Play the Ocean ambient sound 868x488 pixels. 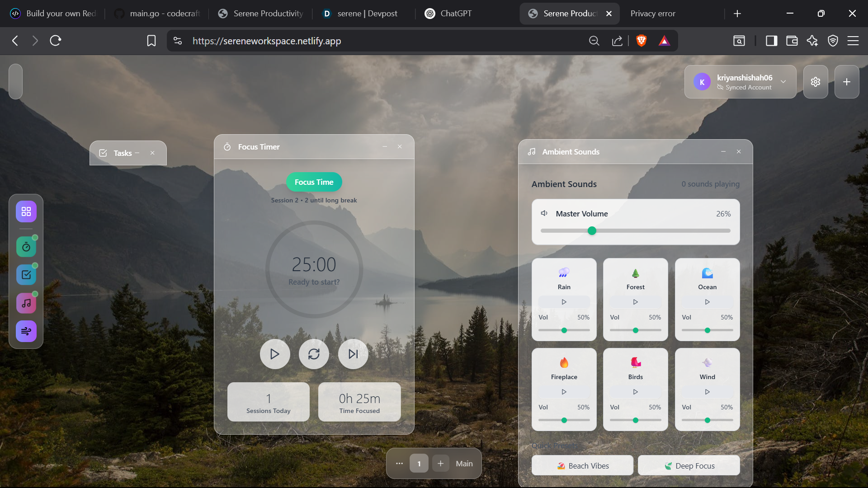tap(707, 302)
